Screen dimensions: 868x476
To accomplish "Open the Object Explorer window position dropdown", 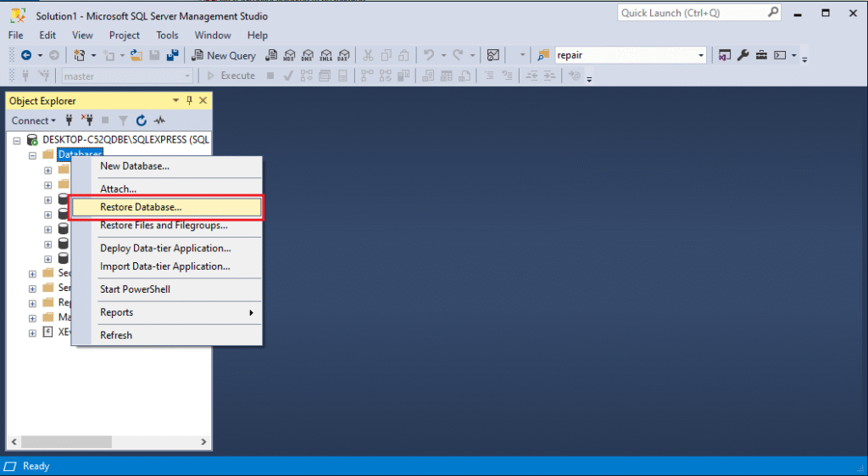I will 176,100.
